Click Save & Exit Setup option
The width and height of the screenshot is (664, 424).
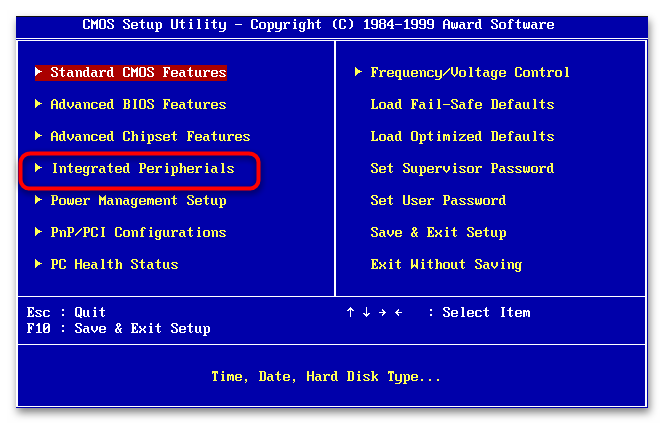pyautogui.click(x=437, y=232)
